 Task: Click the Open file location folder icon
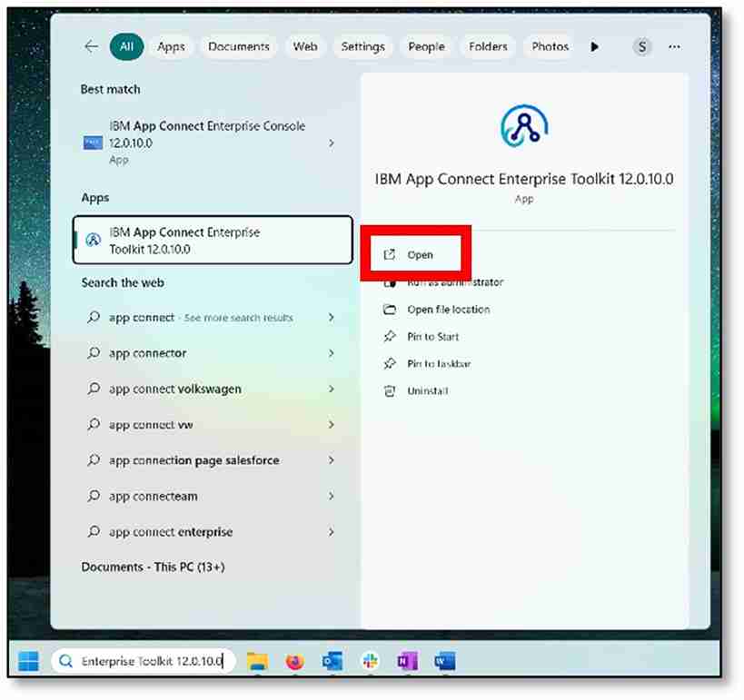390,310
